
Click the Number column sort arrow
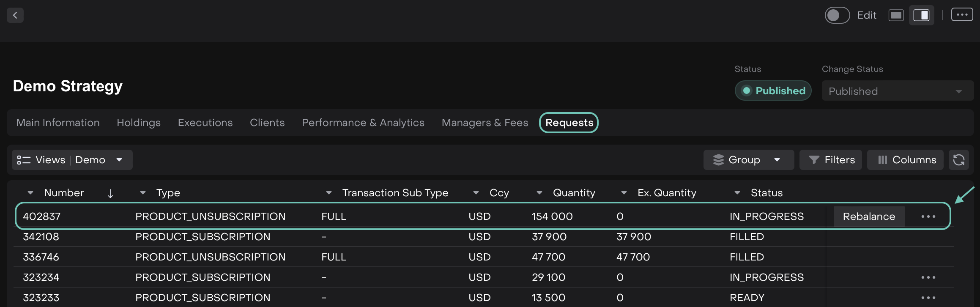tap(110, 193)
